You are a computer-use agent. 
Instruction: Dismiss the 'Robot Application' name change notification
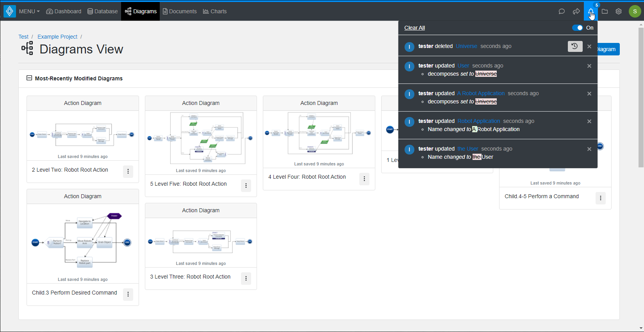coord(589,121)
